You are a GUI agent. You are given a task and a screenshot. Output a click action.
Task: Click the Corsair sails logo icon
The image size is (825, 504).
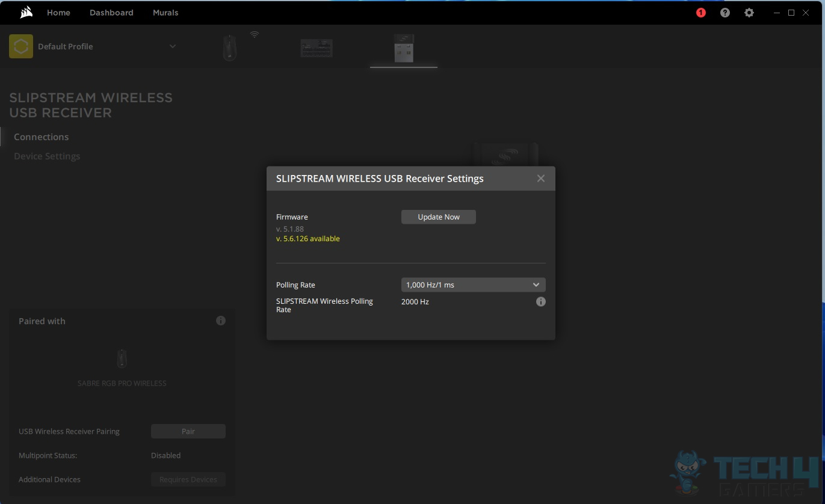[x=26, y=12]
